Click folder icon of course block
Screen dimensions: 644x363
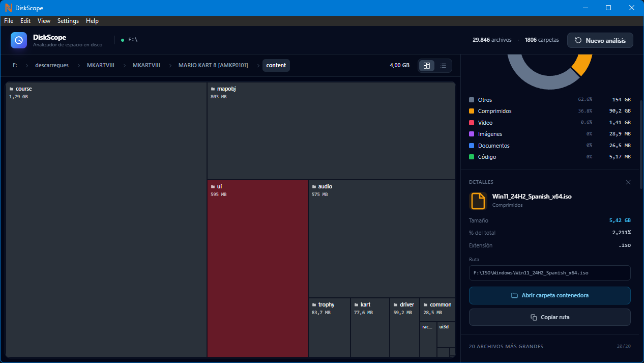point(11,89)
